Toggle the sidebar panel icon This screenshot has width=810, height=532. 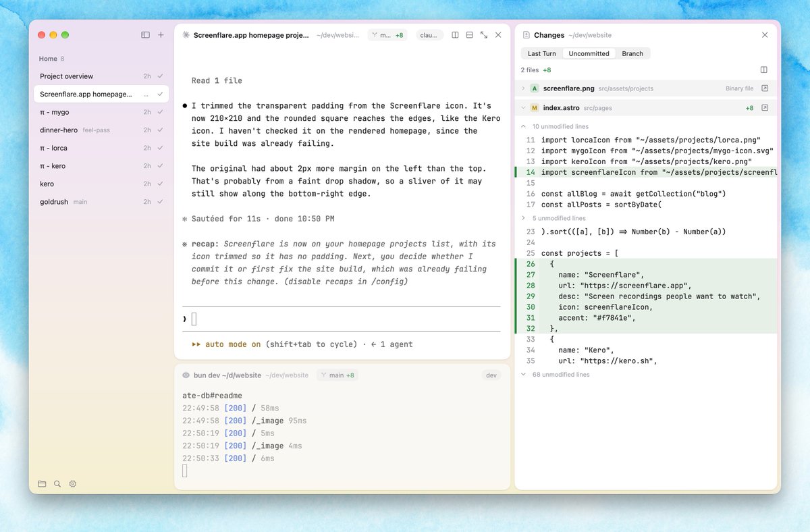[145, 35]
